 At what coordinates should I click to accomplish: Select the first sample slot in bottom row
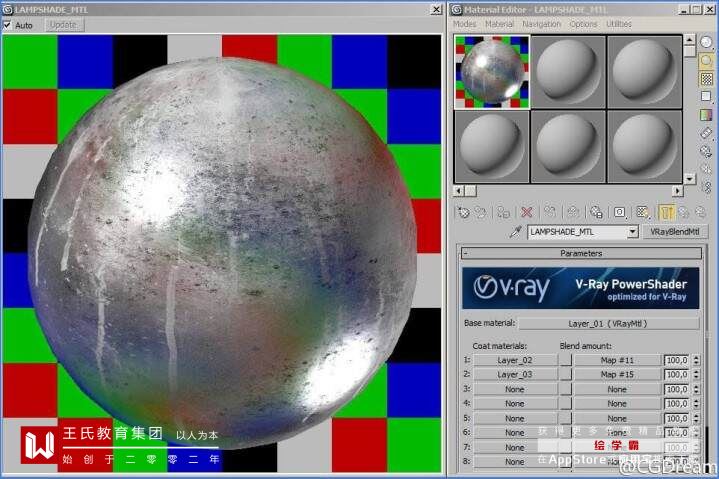coord(492,147)
